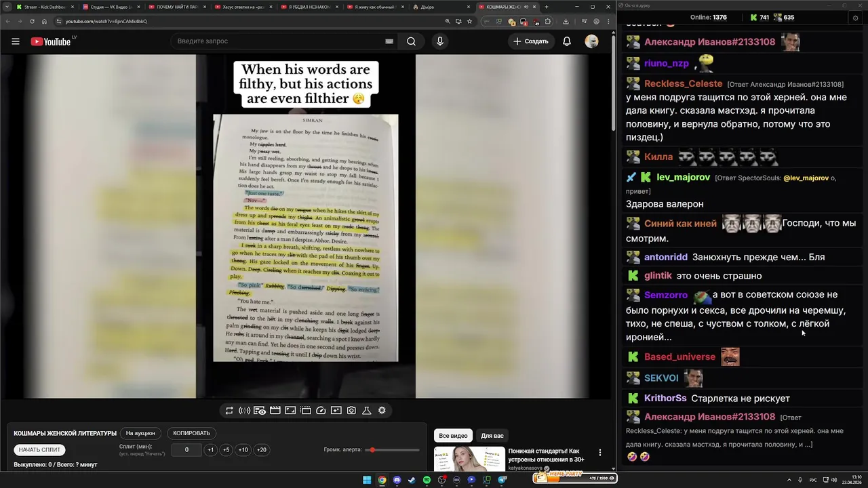This screenshot has height=488, width=868.
Task: Open Windows Start menu
Action: coord(367,480)
